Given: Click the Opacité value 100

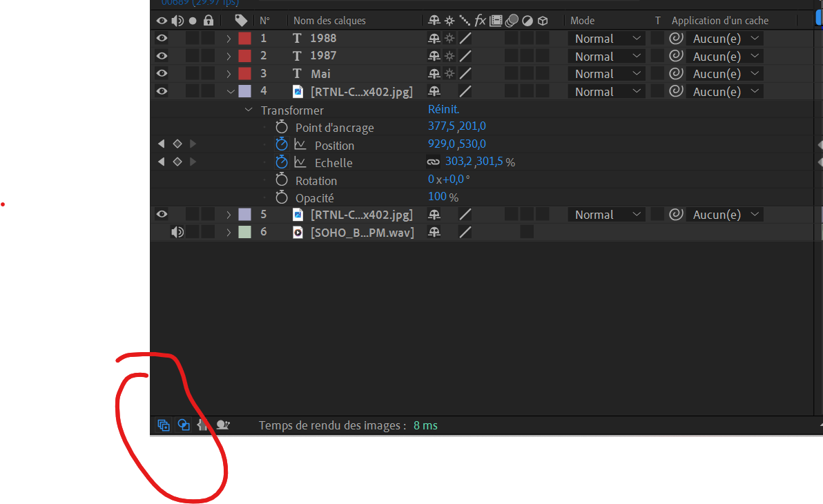Looking at the screenshot, I should tap(437, 196).
